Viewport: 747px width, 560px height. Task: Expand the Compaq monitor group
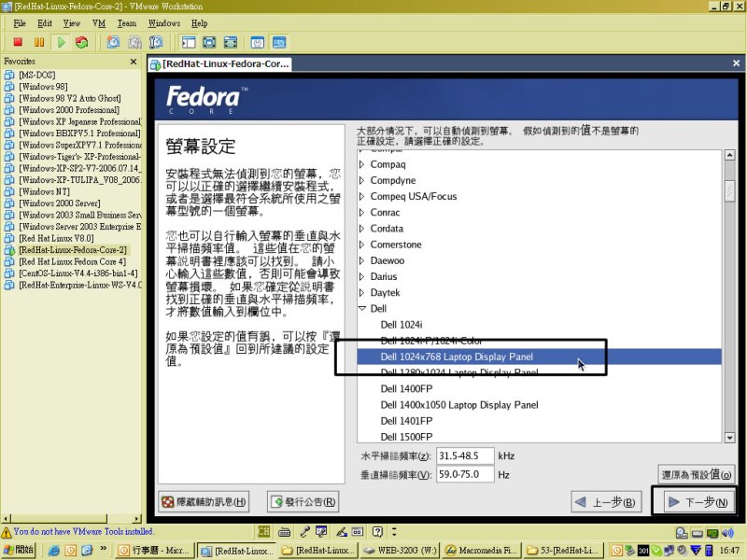point(361,164)
